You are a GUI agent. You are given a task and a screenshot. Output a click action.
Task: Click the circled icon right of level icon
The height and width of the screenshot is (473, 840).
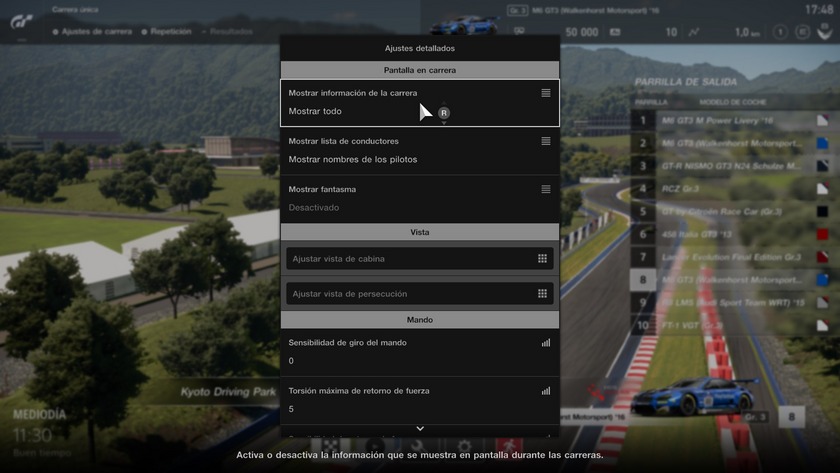click(802, 32)
